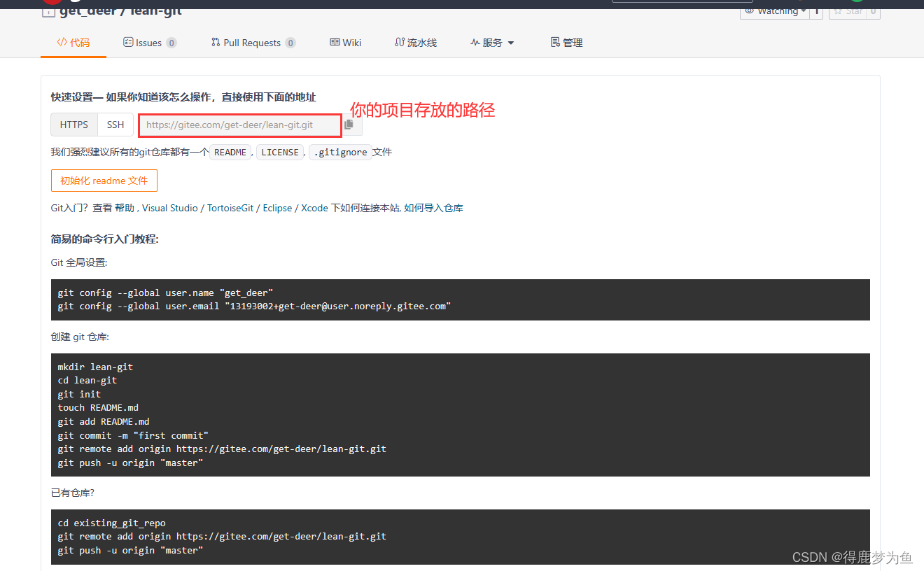This screenshot has width=924, height=571.
Task: Go to the Wiki tab
Action: [x=346, y=43]
